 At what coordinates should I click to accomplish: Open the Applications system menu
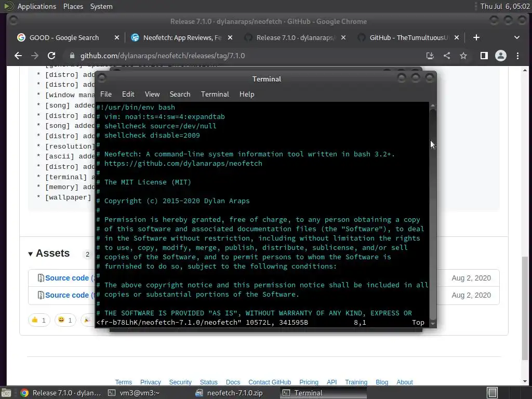(x=37, y=6)
